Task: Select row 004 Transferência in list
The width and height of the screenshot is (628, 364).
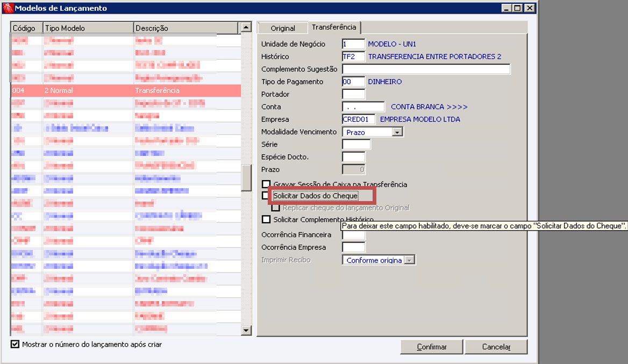Action: click(x=126, y=90)
